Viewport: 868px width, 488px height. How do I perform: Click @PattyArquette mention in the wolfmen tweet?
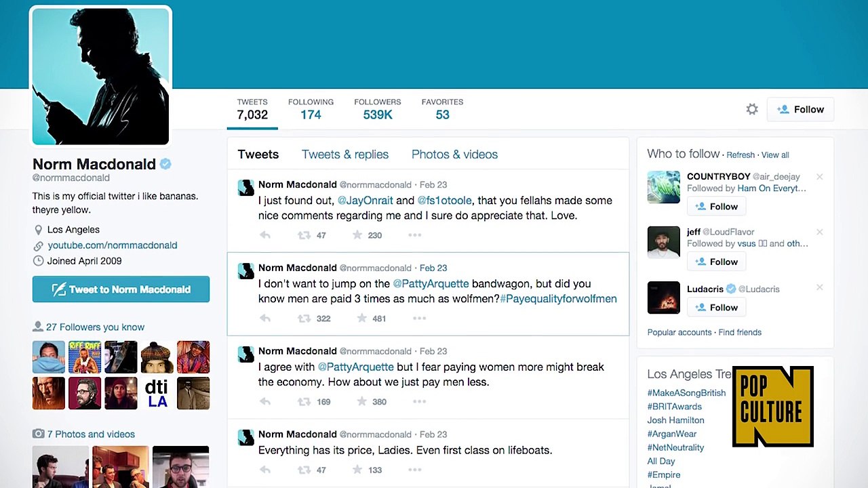click(431, 284)
